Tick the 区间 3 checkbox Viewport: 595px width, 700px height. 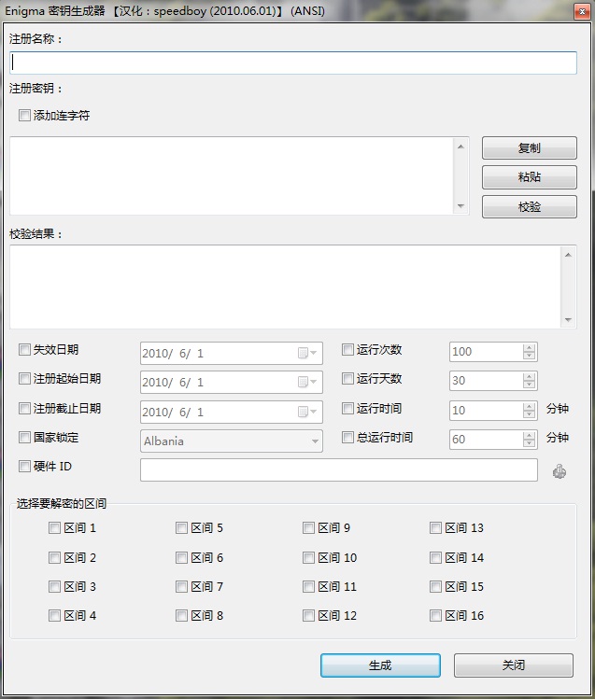(x=54, y=587)
